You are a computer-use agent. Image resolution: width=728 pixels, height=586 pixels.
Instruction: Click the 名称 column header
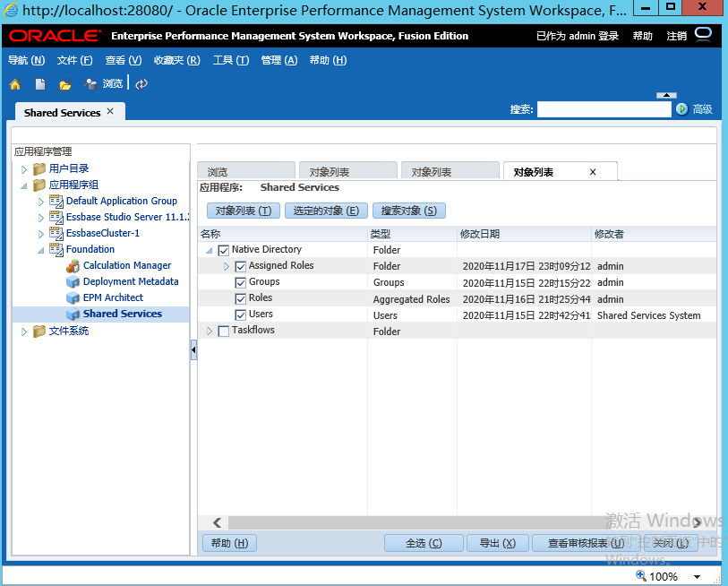pyautogui.click(x=283, y=234)
